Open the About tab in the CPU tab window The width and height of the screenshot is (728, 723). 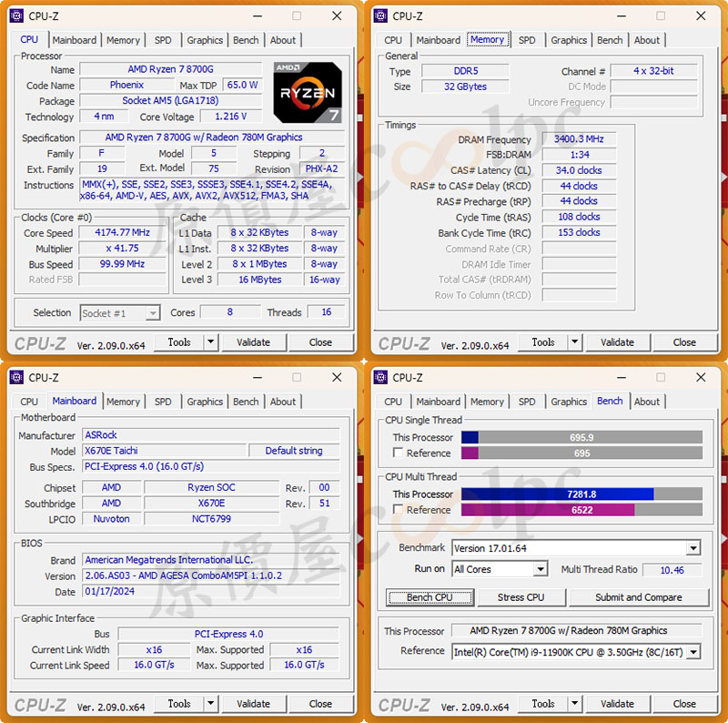(283, 40)
